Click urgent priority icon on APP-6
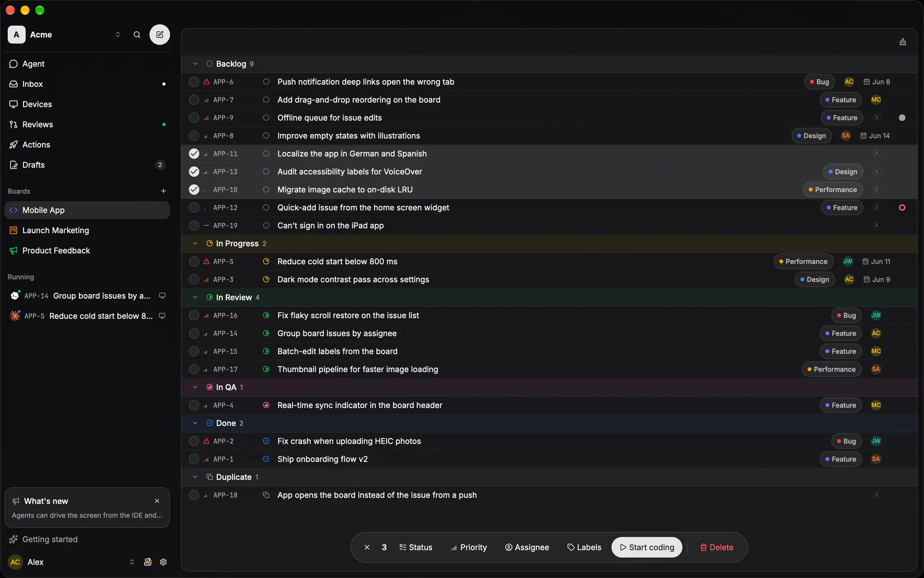Viewport: 924px width, 578px height. point(206,82)
